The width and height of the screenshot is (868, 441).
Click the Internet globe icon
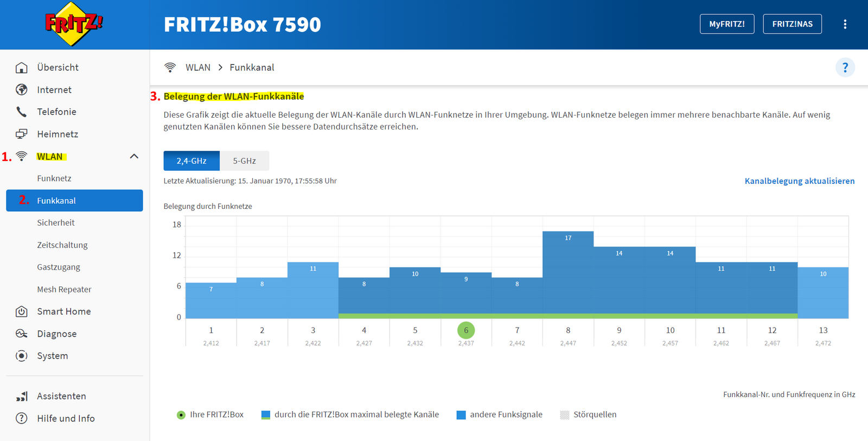pyautogui.click(x=22, y=90)
